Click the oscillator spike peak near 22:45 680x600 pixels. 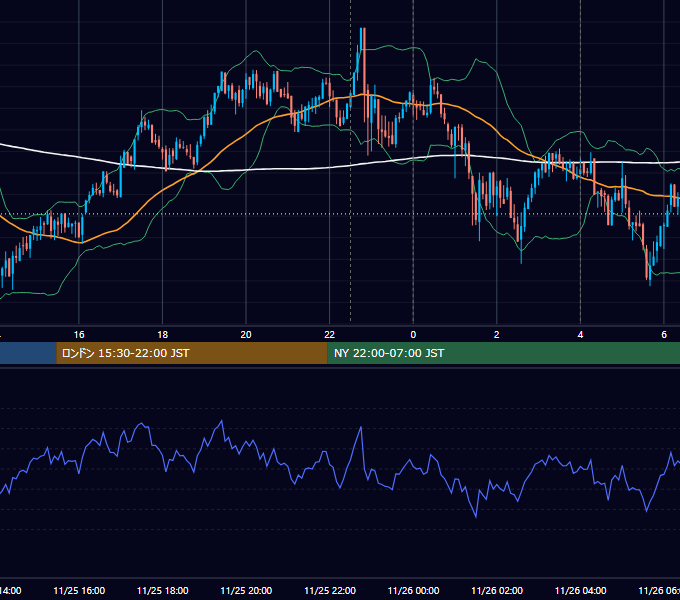[360, 427]
